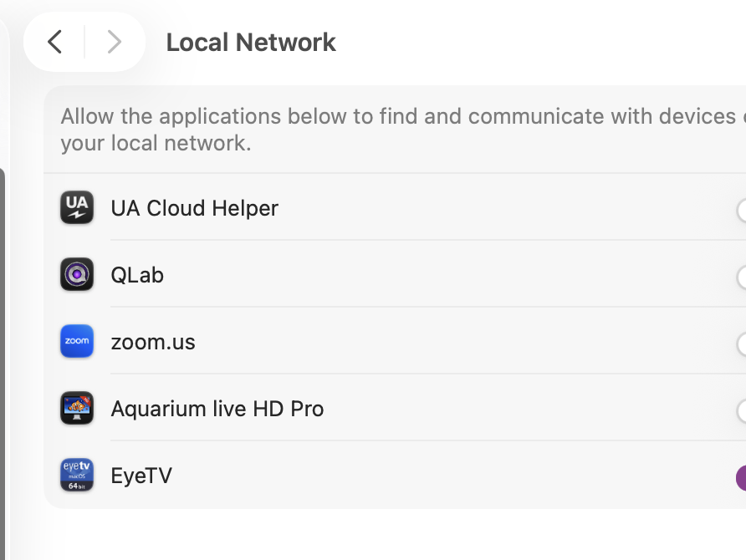Toggle local network access for UA Cloud Helper
This screenshot has height=560, width=746.
[x=741, y=210]
